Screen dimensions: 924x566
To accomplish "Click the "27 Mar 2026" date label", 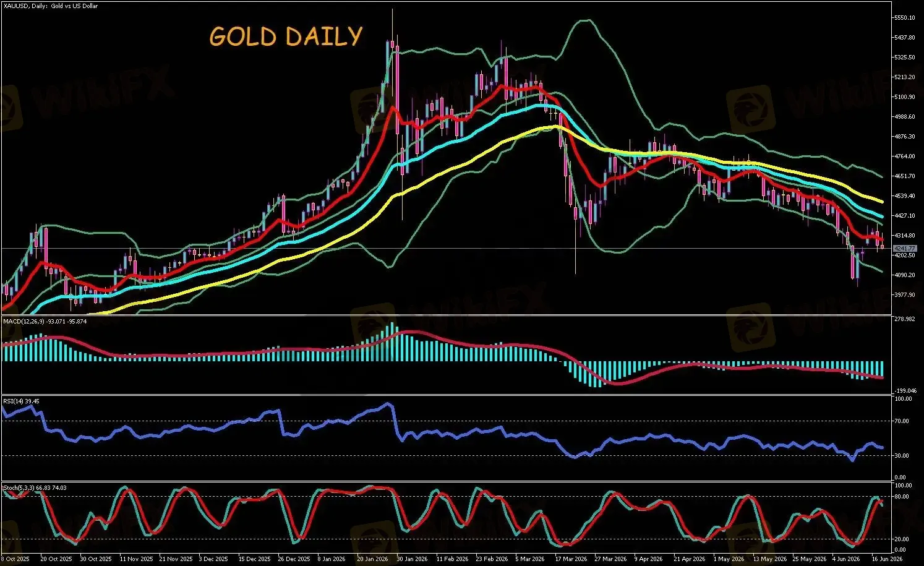I will [610, 559].
